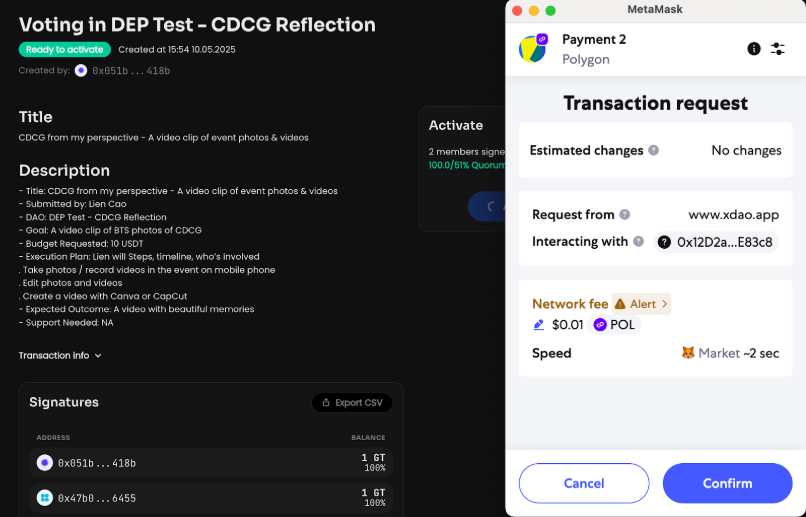Viewport: 806px width, 517px height.
Task: Show Estimated changes help tooltip icon
Action: 653,150
